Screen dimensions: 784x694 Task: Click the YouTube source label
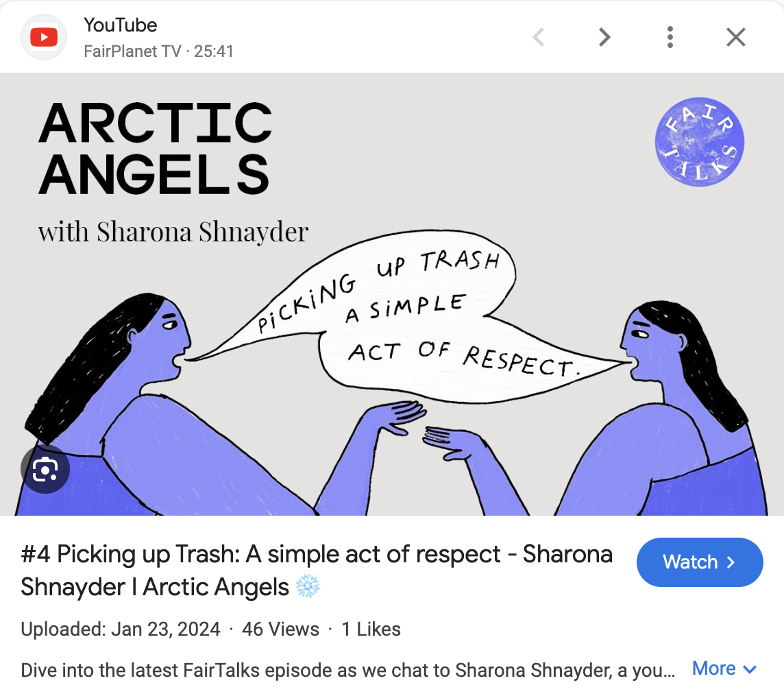[x=120, y=25]
